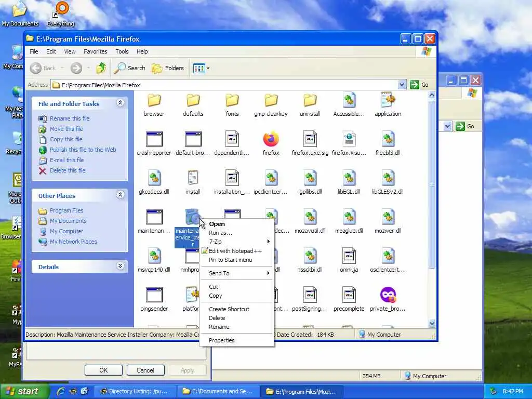532x399 pixels.
Task: Click the address bar path field
Action: point(224,85)
